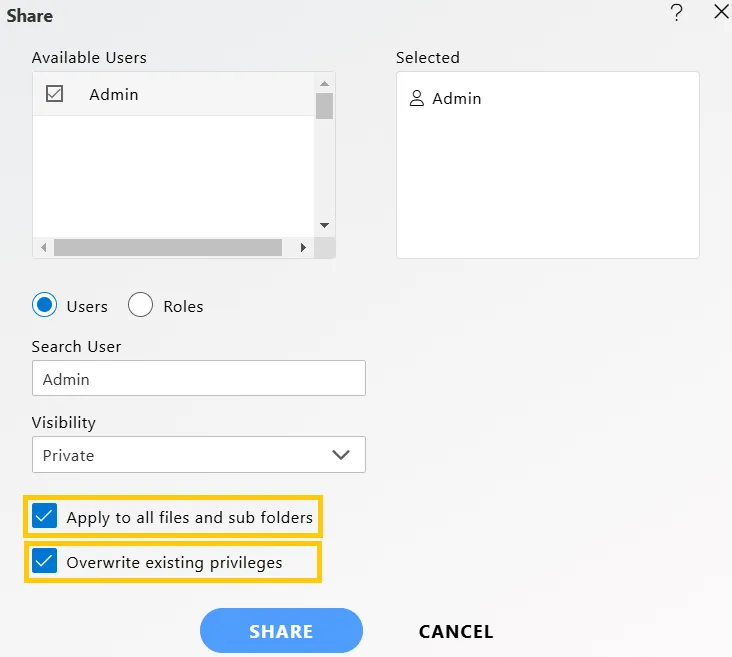Viewport: 732px width, 657px height.
Task: Open the Visibility dropdown showing Private
Action: point(199,455)
